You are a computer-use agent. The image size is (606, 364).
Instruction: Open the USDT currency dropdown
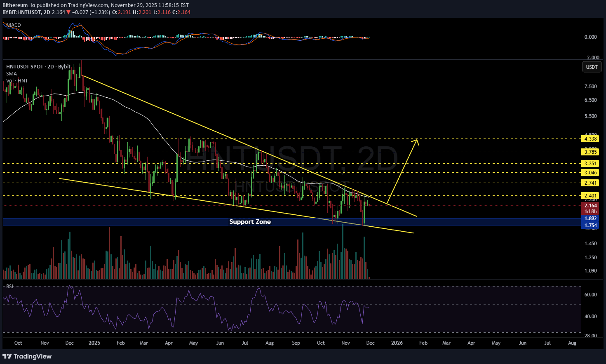pyautogui.click(x=592, y=67)
